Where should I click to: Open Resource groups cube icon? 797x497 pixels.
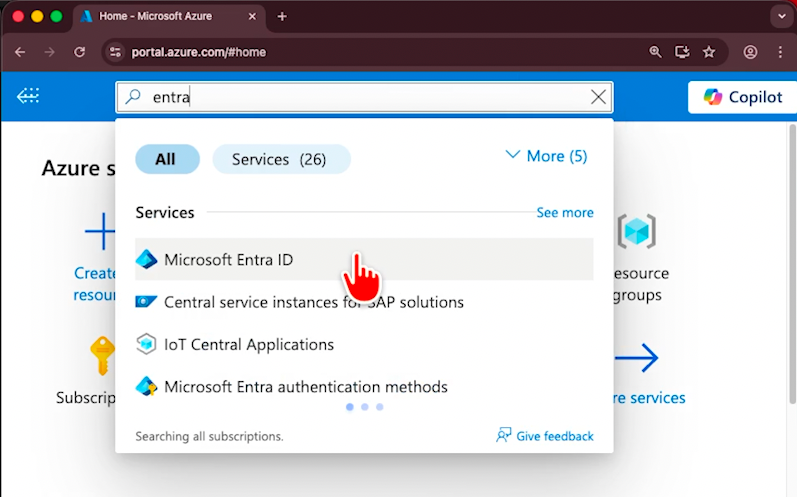click(636, 232)
